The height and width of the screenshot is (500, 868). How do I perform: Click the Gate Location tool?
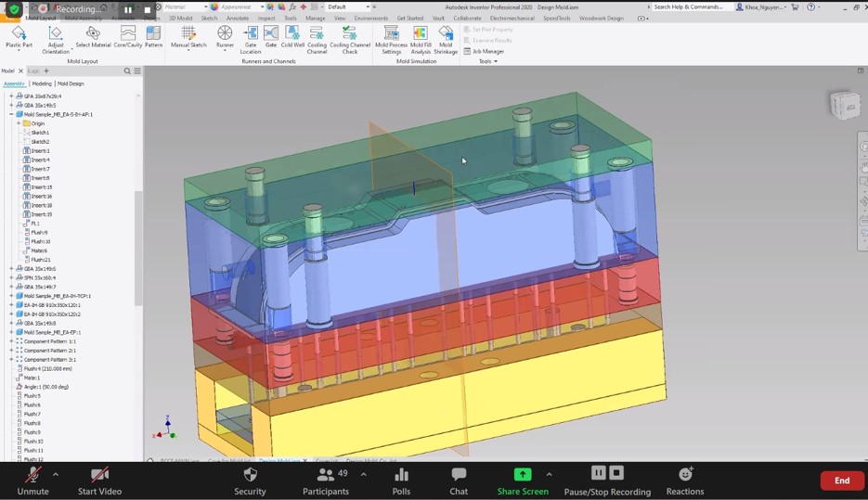point(251,40)
